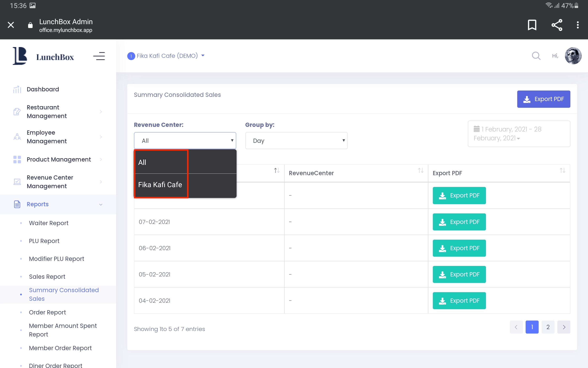Click the search magnifier icon in the header
Image resolution: width=588 pixels, height=368 pixels.
[x=536, y=56]
